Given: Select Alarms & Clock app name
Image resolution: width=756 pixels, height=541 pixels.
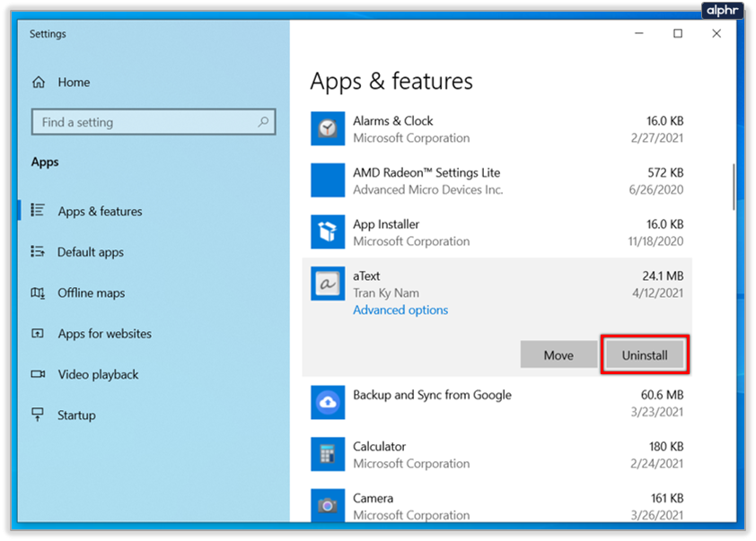Looking at the screenshot, I should point(393,121).
